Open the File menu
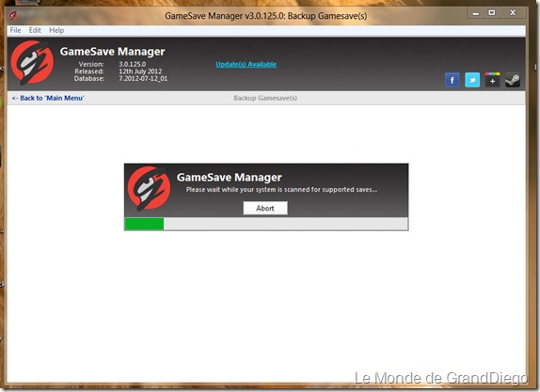Viewport: 540px width, 392px height. coord(15,30)
